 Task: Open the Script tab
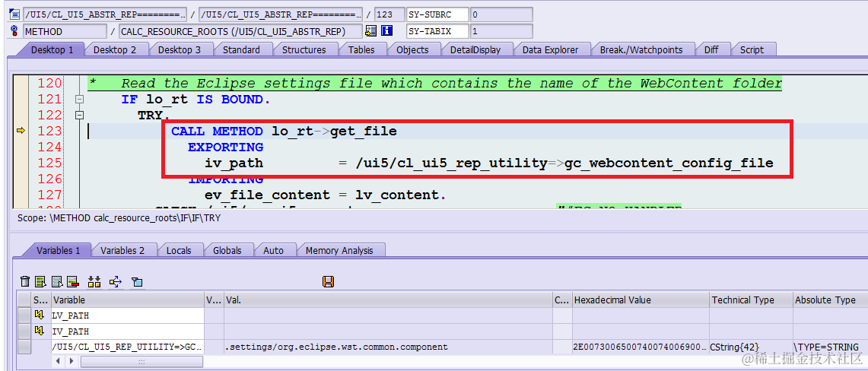(x=751, y=49)
